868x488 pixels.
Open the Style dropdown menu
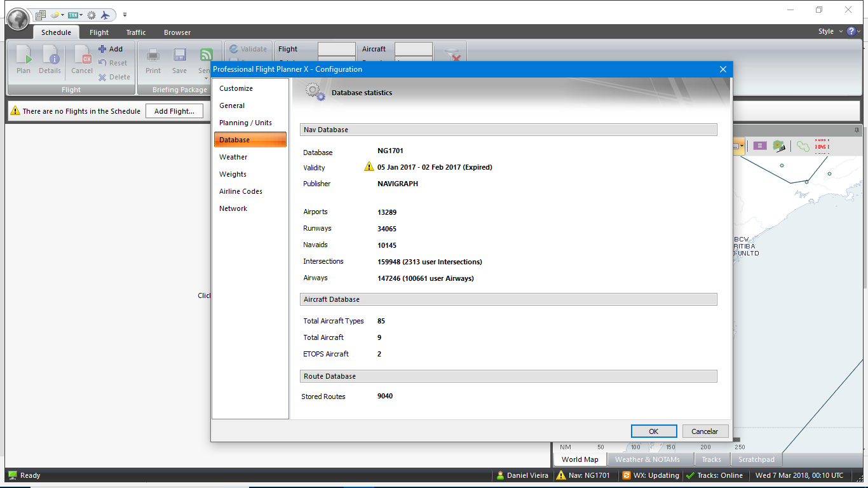(x=831, y=31)
